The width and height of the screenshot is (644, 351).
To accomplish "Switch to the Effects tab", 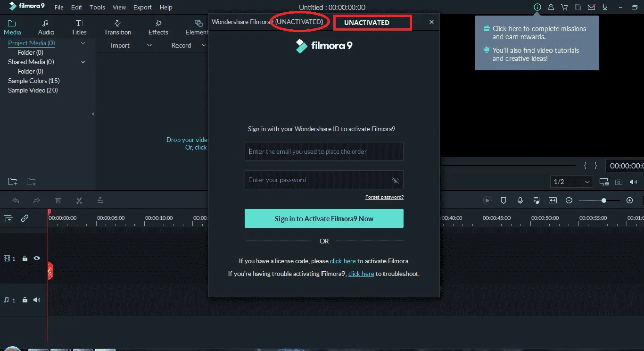I will point(158,27).
